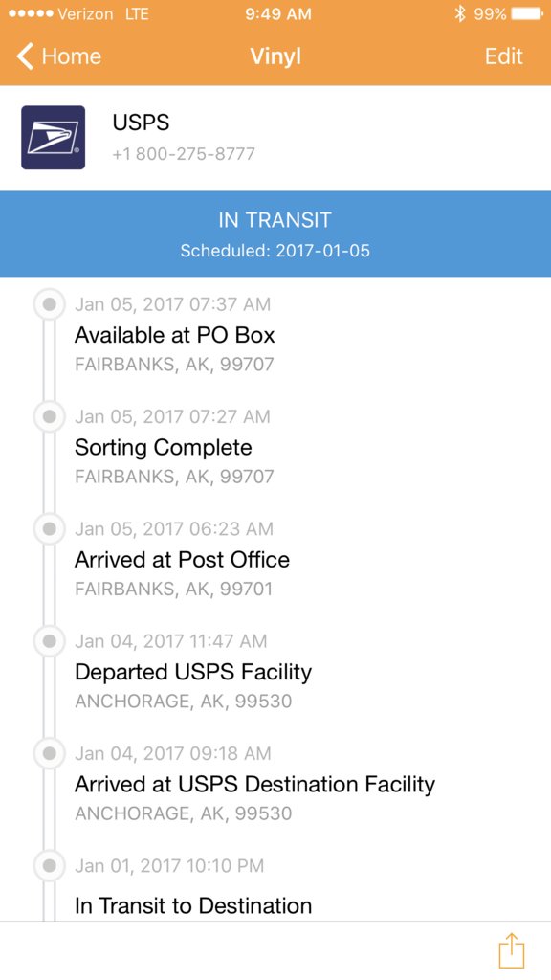
Task: Tap the Bluetooth icon in status bar
Action: point(460,13)
